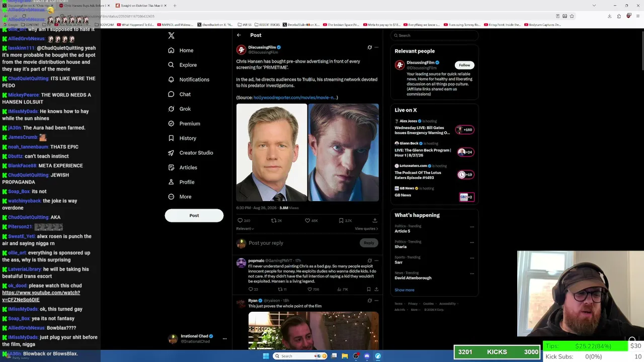Open more options on popmalc's reply

(x=376, y=260)
